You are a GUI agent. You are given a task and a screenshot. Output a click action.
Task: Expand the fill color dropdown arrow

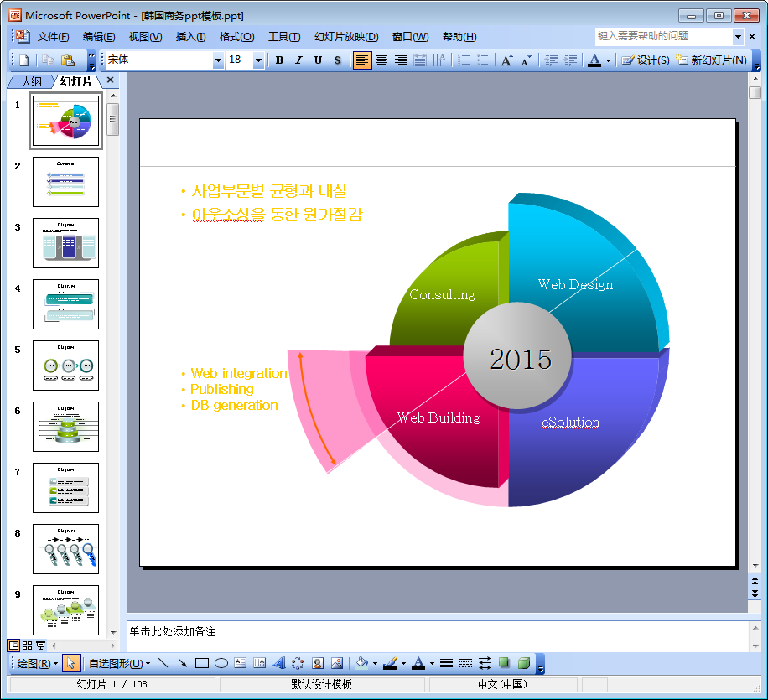(375, 663)
